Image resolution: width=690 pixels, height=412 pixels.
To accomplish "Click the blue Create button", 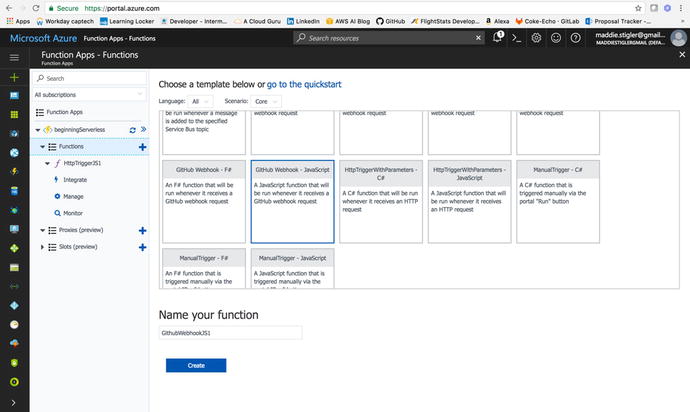I will coord(196,365).
